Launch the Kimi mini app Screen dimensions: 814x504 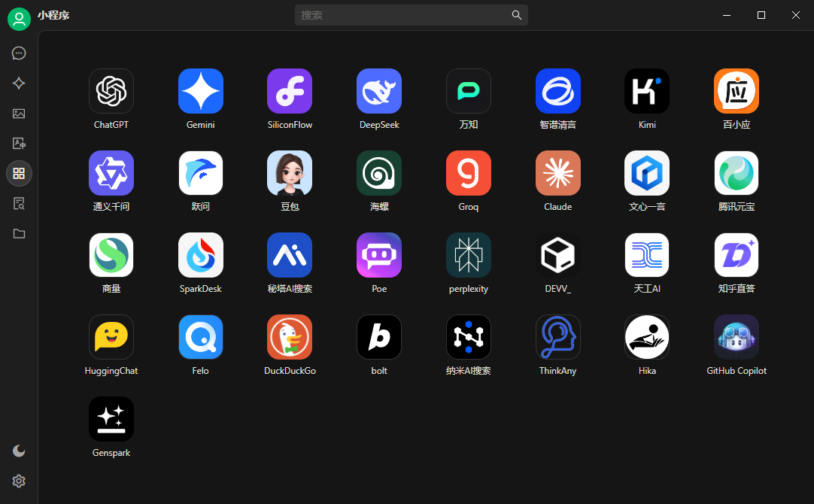coord(647,91)
